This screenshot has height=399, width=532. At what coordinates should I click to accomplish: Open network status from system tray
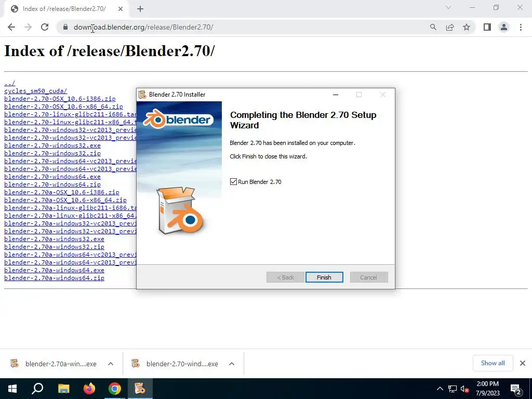(x=453, y=389)
